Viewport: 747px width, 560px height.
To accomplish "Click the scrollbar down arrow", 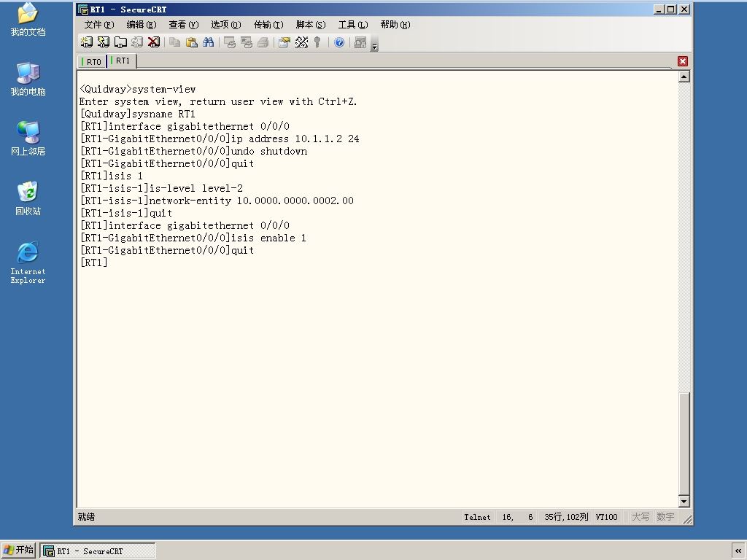I will click(x=684, y=501).
